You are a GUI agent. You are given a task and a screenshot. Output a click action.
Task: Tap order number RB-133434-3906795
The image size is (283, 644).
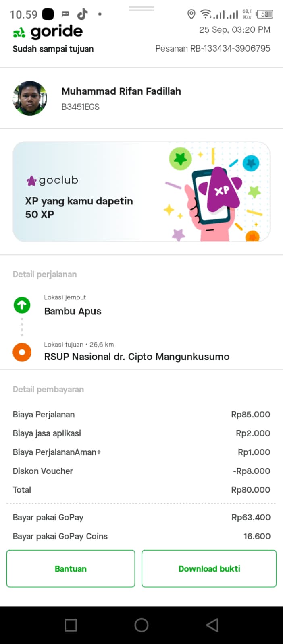(x=212, y=49)
